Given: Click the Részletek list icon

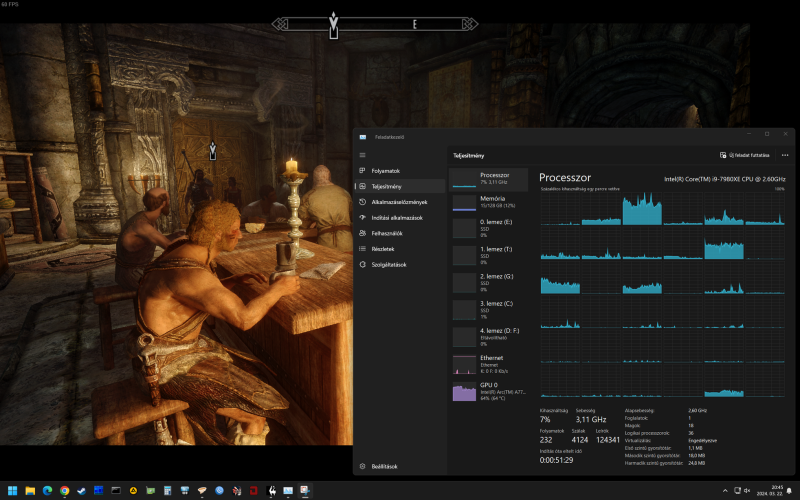Looking at the screenshot, I should pyautogui.click(x=362, y=249).
